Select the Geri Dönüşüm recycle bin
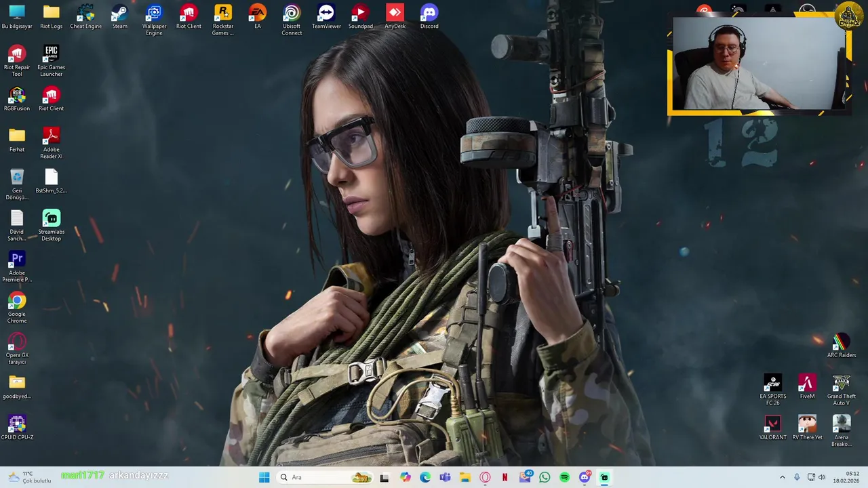The height and width of the screenshot is (488, 868). tap(17, 184)
